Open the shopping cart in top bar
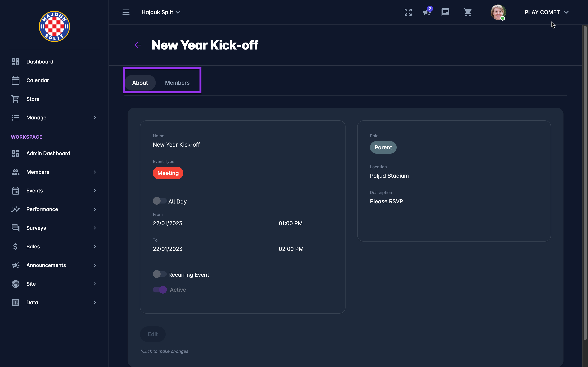The height and width of the screenshot is (367, 588). point(467,12)
